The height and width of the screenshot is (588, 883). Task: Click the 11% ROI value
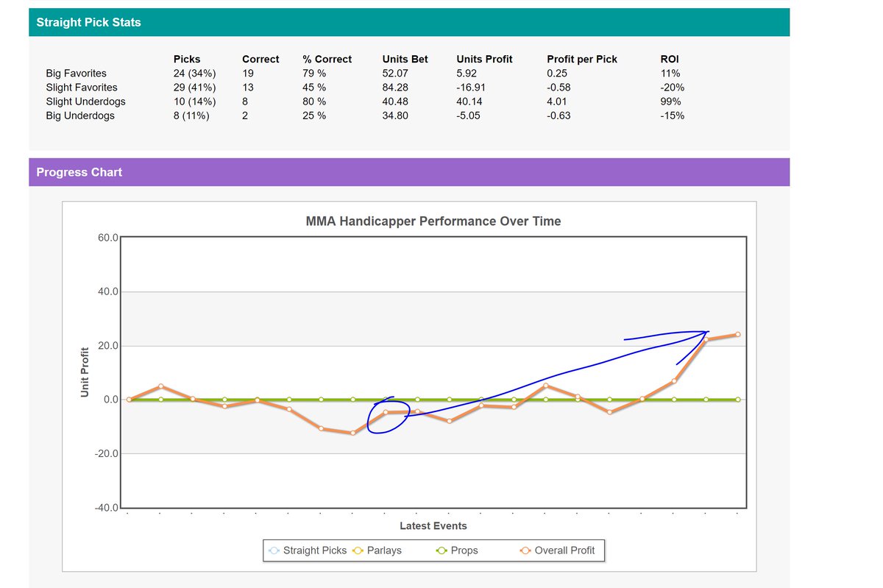[671, 73]
